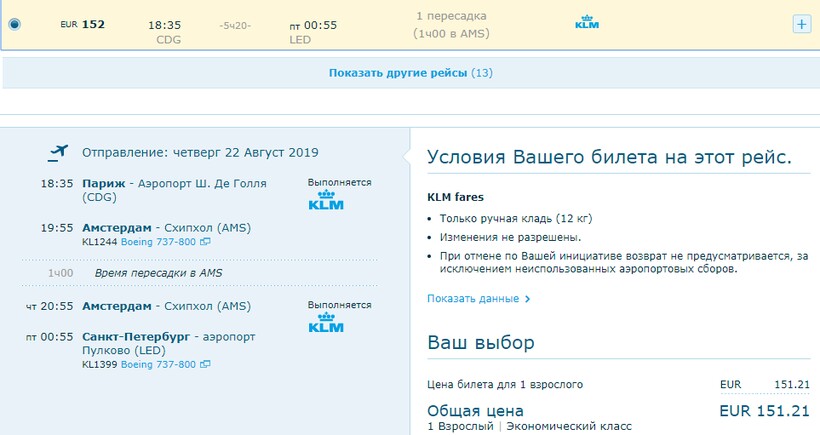Screen dimensions: 820x435
Task: Click the 'Время пересадки в AMS' transfer row
Action: click(x=158, y=273)
